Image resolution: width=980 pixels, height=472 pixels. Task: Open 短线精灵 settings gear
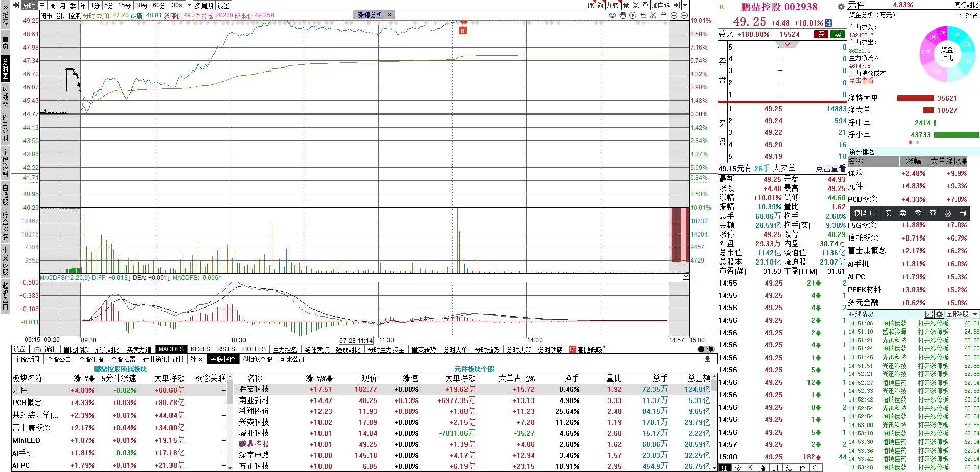pos(939,314)
